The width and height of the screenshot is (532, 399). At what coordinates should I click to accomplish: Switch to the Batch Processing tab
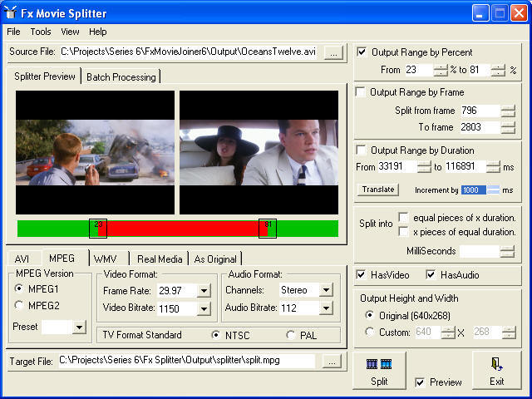[x=121, y=77]
